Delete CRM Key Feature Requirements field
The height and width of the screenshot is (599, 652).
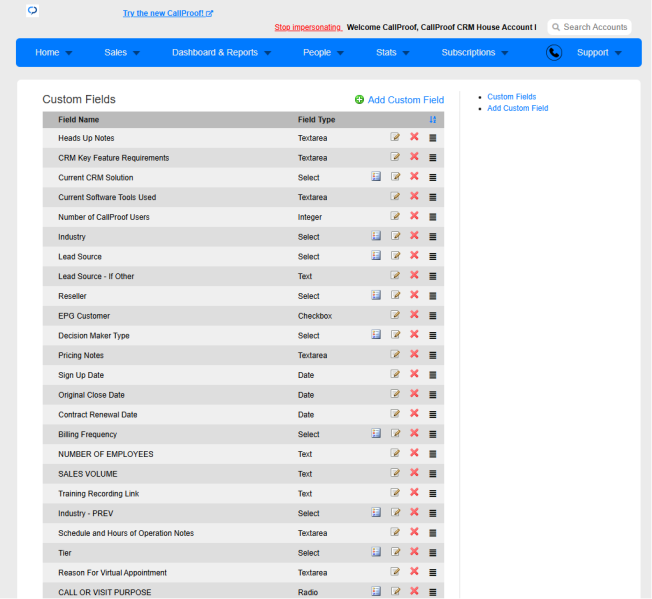pyautogui.click(x=414, y=157)
